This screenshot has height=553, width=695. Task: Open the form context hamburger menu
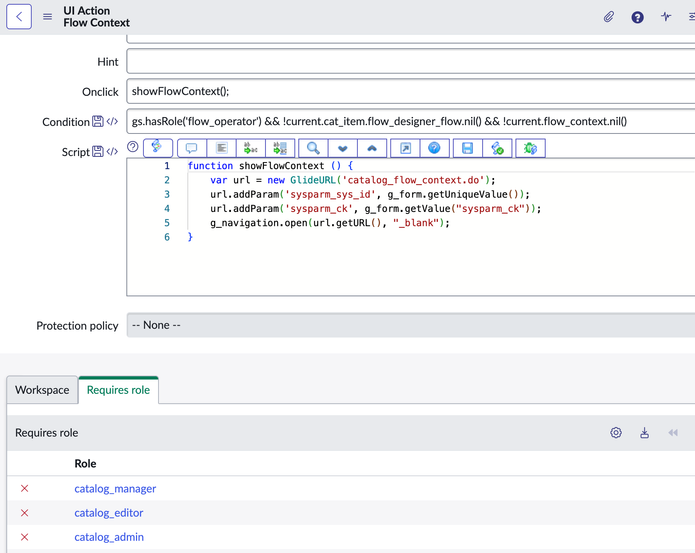point(47,16)
